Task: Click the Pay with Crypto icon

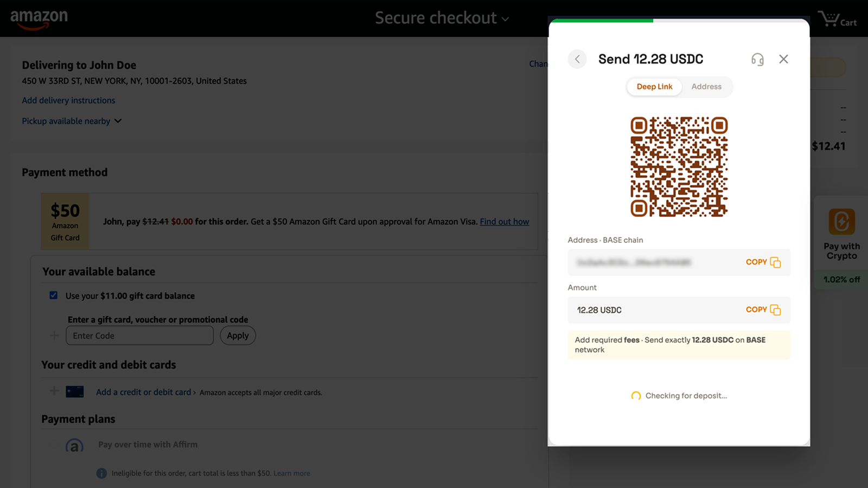Action: pos(841,222)
